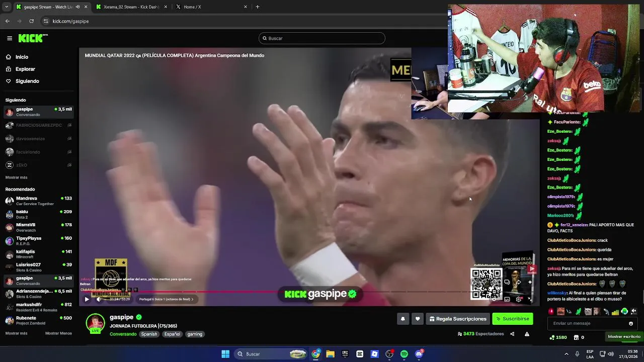Share the stream via share icon
Screen dimensions: 644x362
coord(512,334)
